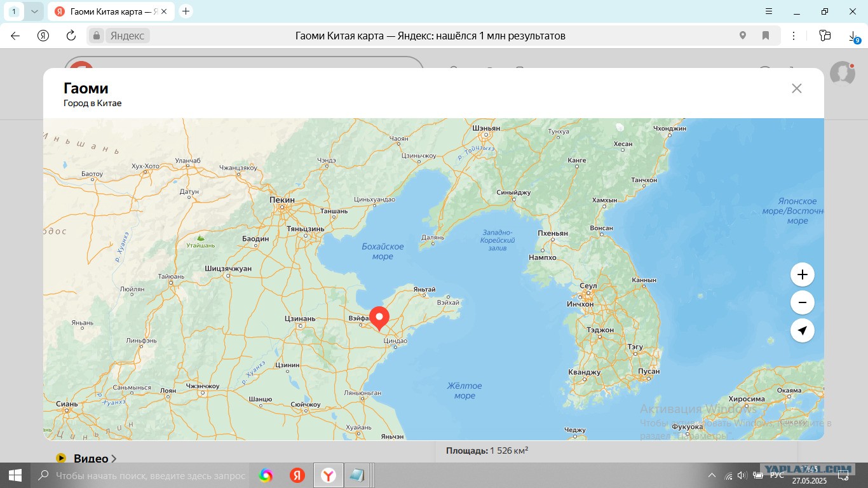Screen dimensions: 868x488
Task: Open a new browser tab
Action: coord(186,11)
